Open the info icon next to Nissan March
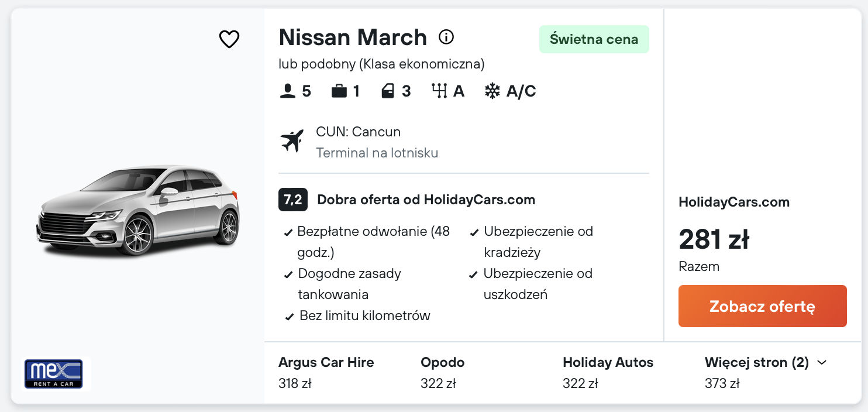 446,37
